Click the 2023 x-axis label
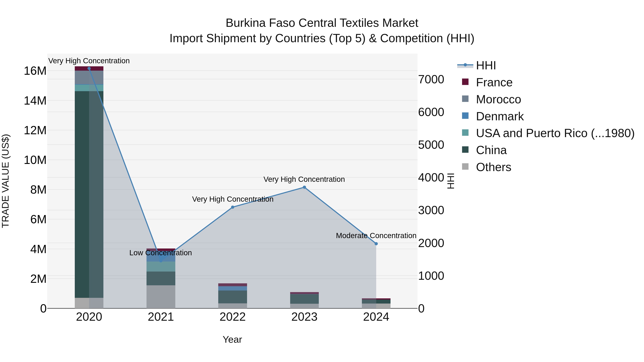Screen dimensions: 644x362 coord(304,317)
